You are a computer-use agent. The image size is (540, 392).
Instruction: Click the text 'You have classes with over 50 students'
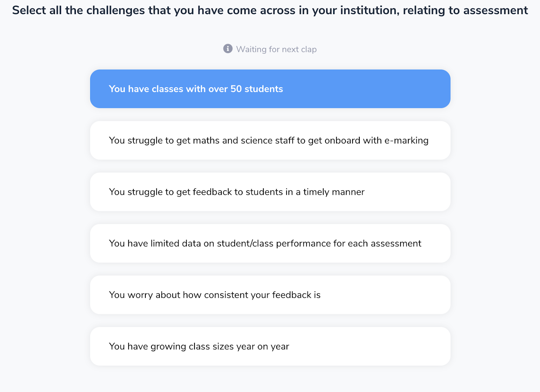click(196, 89)
